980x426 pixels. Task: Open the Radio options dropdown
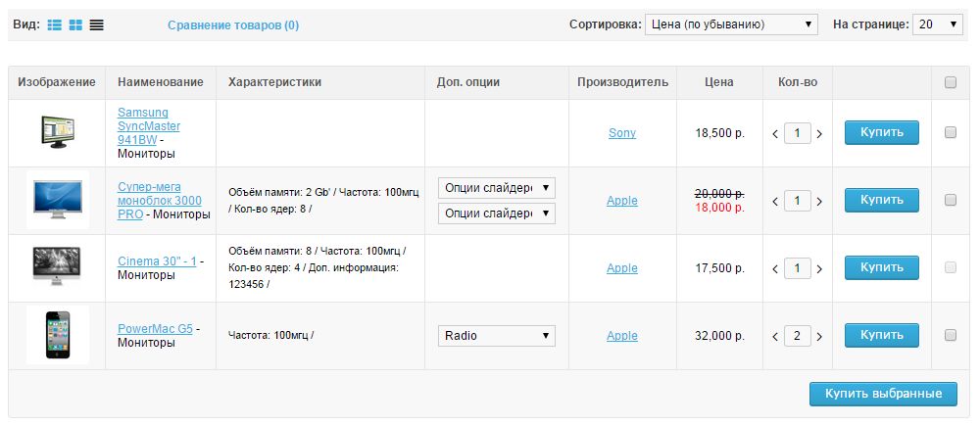point(496,336)
